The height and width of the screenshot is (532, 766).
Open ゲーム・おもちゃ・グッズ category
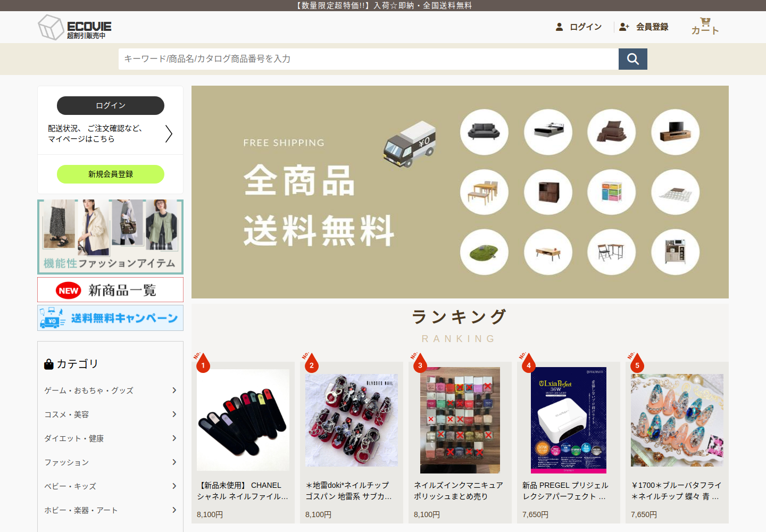[111, 390]
